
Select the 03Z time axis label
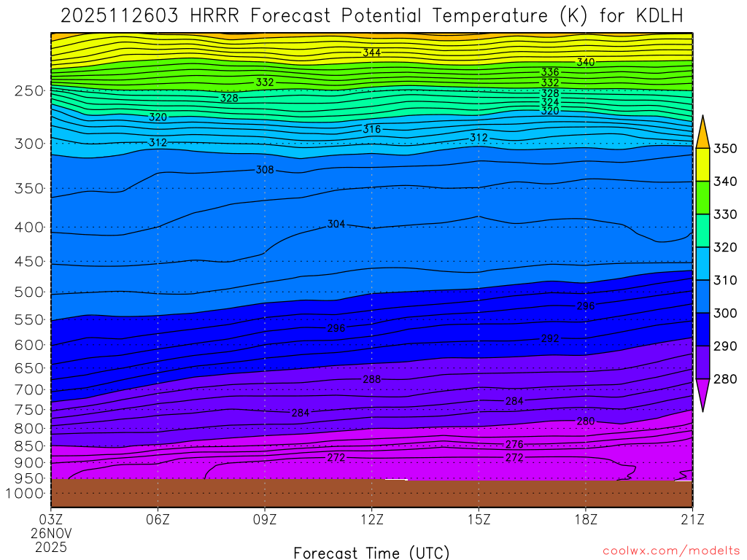click(51, 519)
